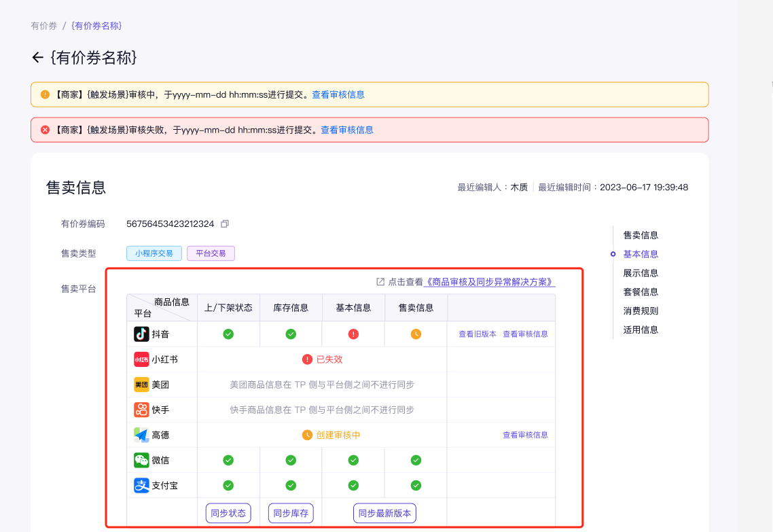The image size is (773, 532).
Task: Click the external link icon beside 点击查看
Action: [380, 282]
